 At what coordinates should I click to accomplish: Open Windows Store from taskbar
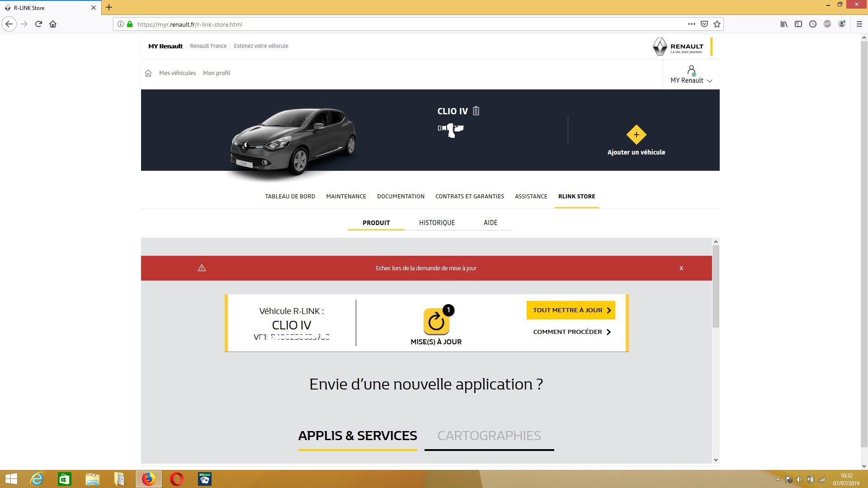65,479
